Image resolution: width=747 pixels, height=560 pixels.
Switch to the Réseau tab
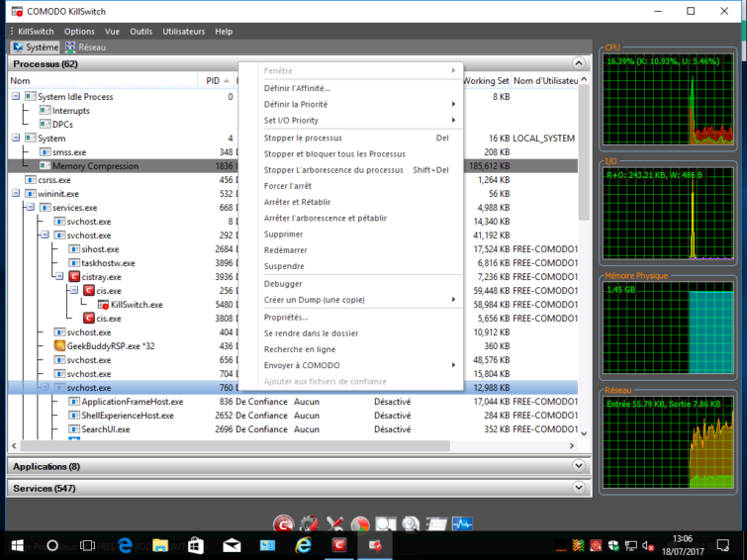(86, 47)
